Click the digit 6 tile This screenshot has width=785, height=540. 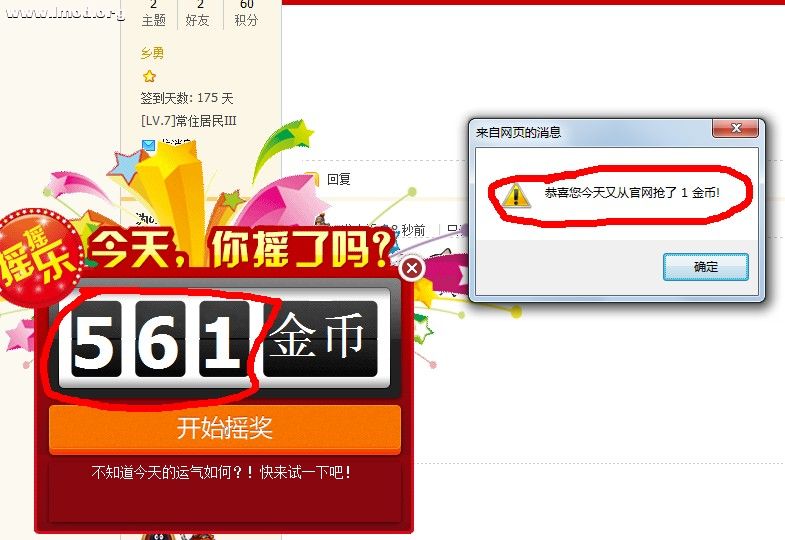click(160, 339)
